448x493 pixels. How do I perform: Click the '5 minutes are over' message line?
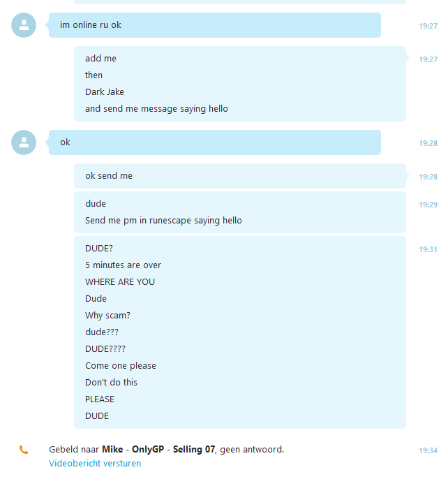123,265
